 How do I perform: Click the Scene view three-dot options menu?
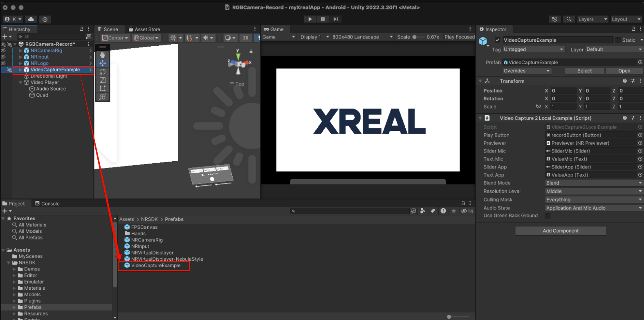tap(255, 29)
